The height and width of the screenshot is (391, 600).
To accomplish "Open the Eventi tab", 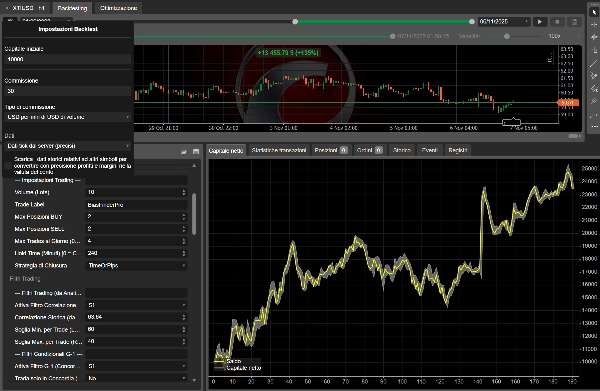I will coord(429,150).
